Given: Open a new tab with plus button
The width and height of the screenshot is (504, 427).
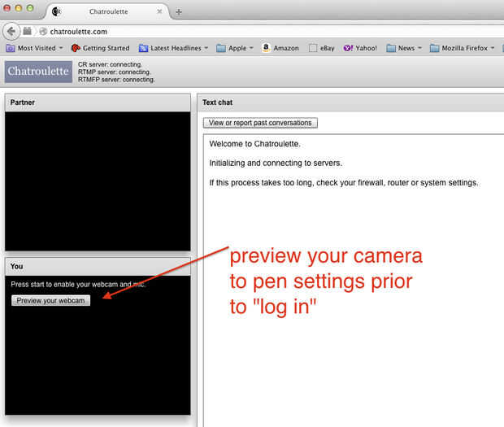Looking at the screenshot, I should [x=179, y=12].
